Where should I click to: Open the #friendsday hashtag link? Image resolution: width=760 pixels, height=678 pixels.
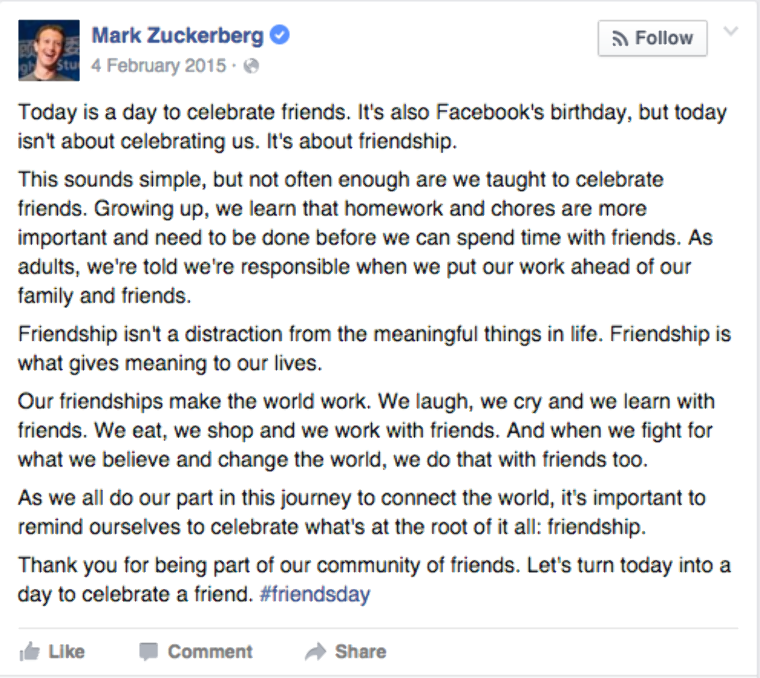coord(315,594)
